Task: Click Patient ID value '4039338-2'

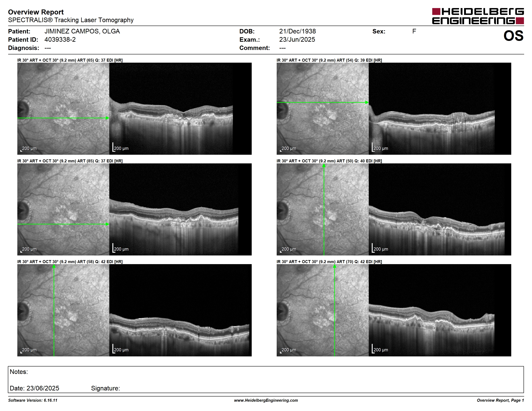Action: pos(60,39)
